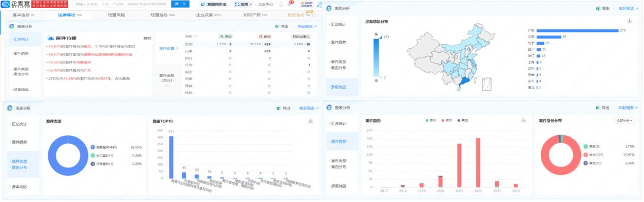Expand the 案件数量 row selector
Viewport: 644px width, 202px height.
[169, 49]
